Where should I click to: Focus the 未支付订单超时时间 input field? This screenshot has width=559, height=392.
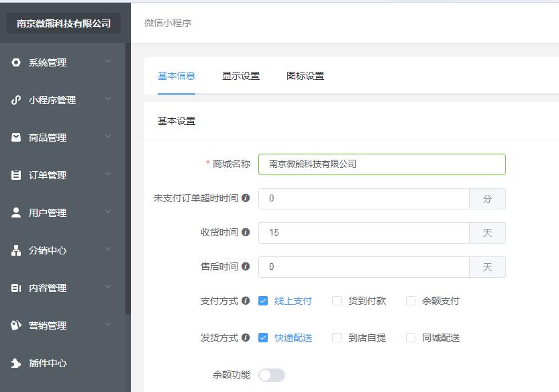364,198
